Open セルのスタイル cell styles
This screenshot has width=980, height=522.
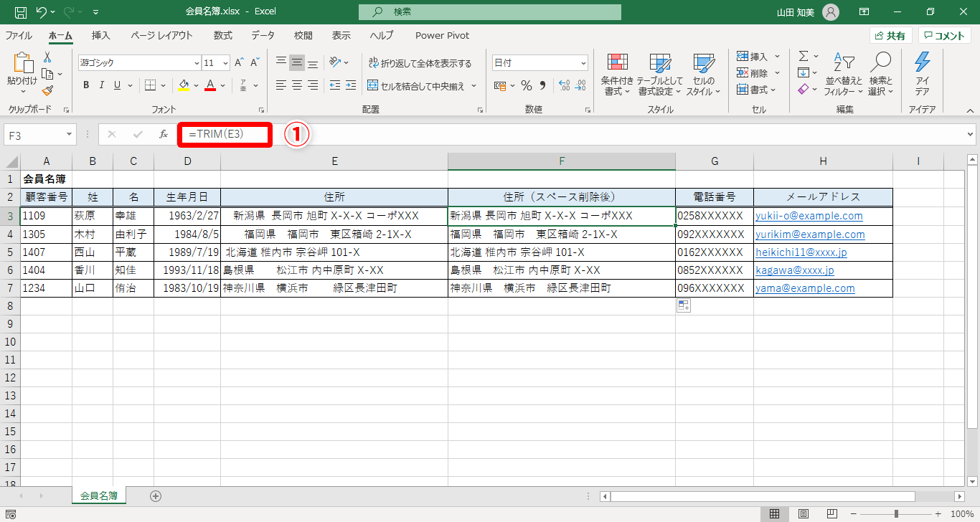click(x=704, y=75)
